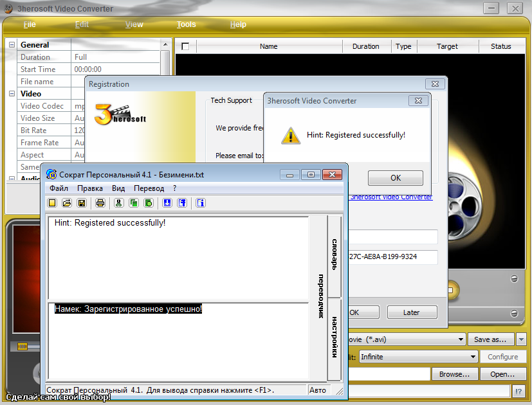Open the Edit menu in 3herosoft

point(82,24)
